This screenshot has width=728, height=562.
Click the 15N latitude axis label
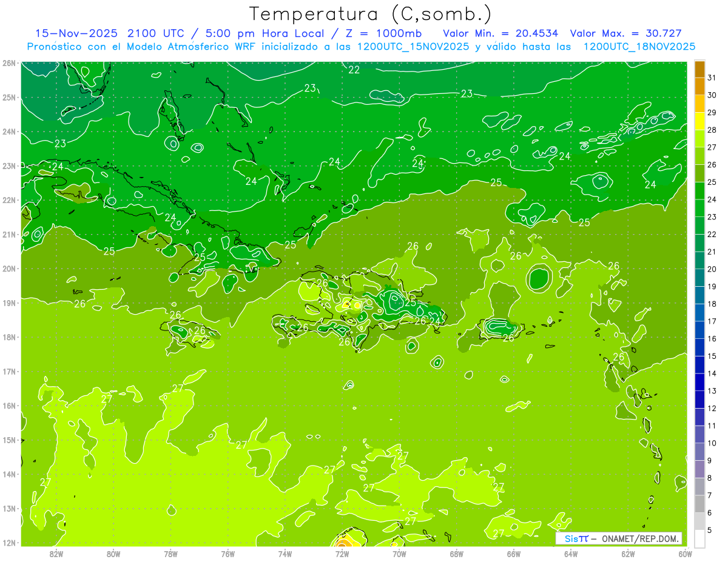(x=8, y=440)
